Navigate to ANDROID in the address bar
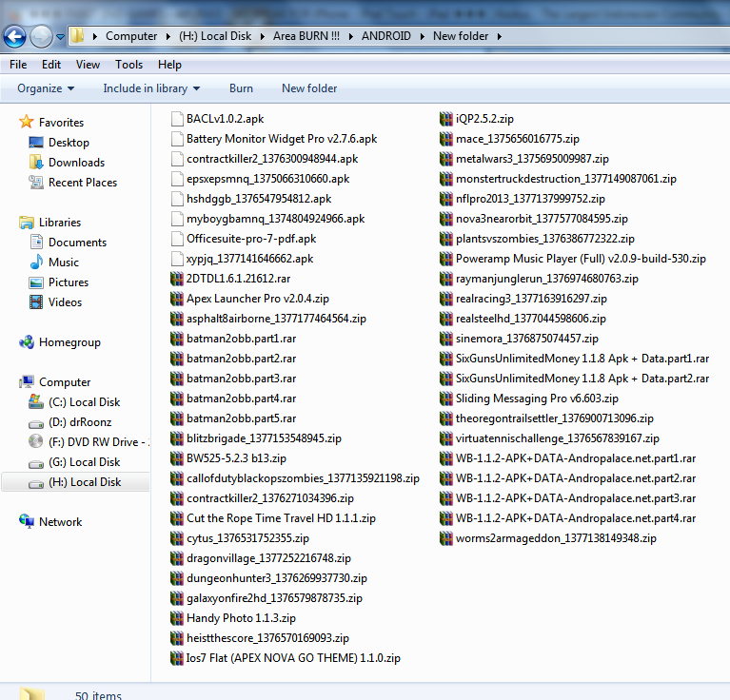 386,36
